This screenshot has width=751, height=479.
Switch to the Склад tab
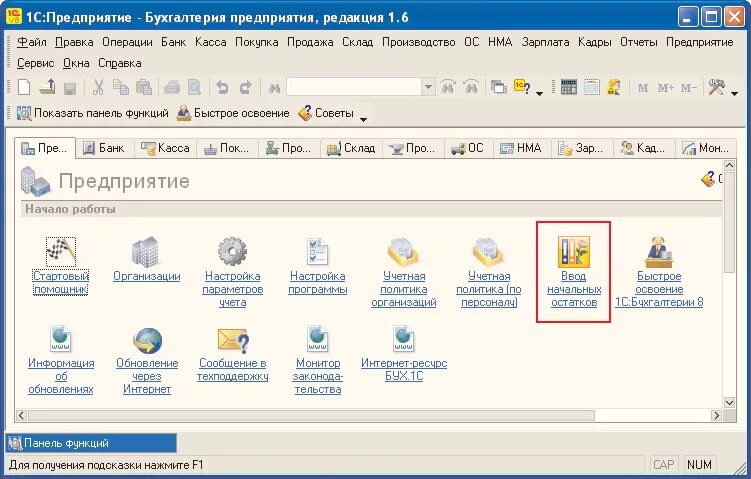351,148
